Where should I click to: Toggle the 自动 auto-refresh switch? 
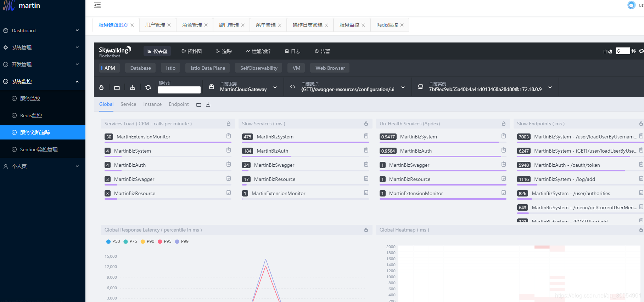point(607,51)
